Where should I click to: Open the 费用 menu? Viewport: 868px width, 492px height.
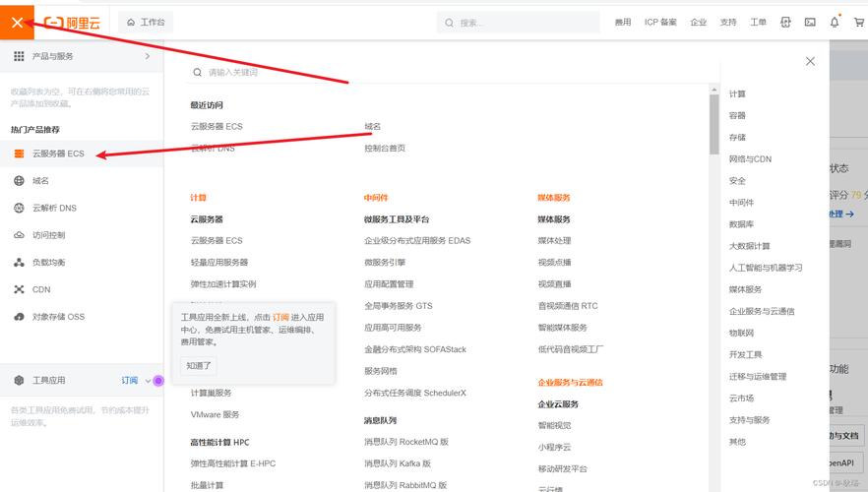(x=623, y=22)
